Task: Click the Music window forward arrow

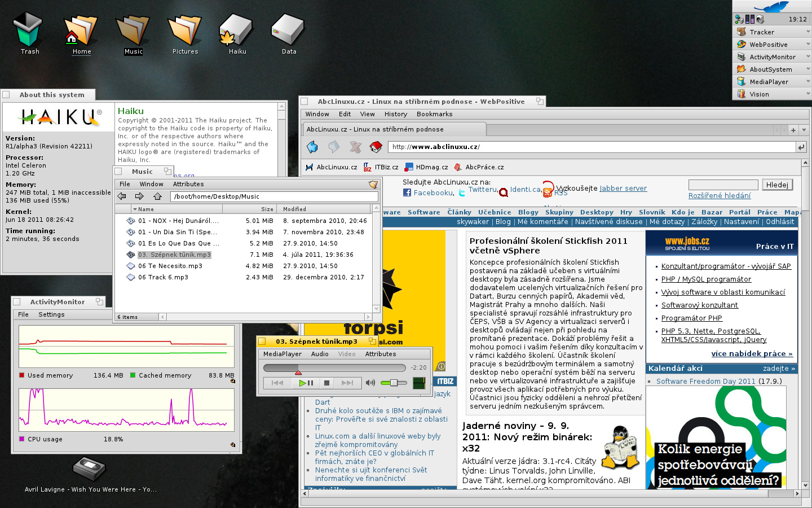Action: (139, 196)
